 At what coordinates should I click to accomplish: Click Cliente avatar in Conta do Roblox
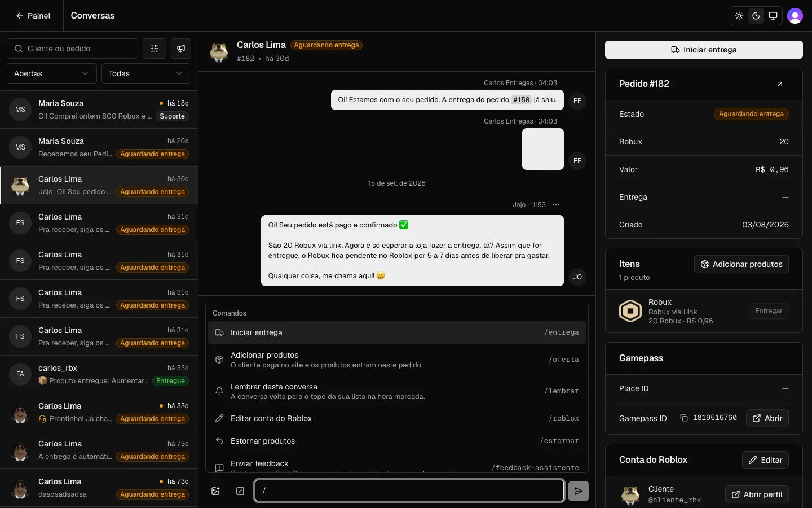[x=630, y=494]
